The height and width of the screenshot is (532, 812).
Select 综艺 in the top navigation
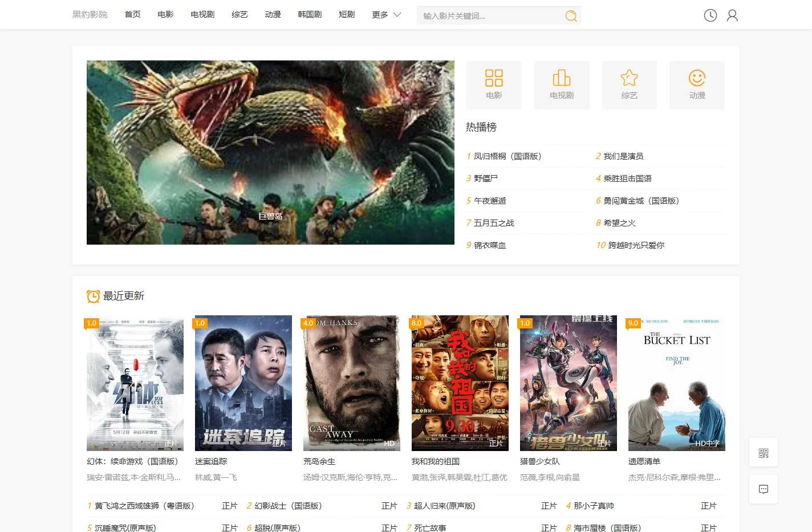[x=239, y=15]
